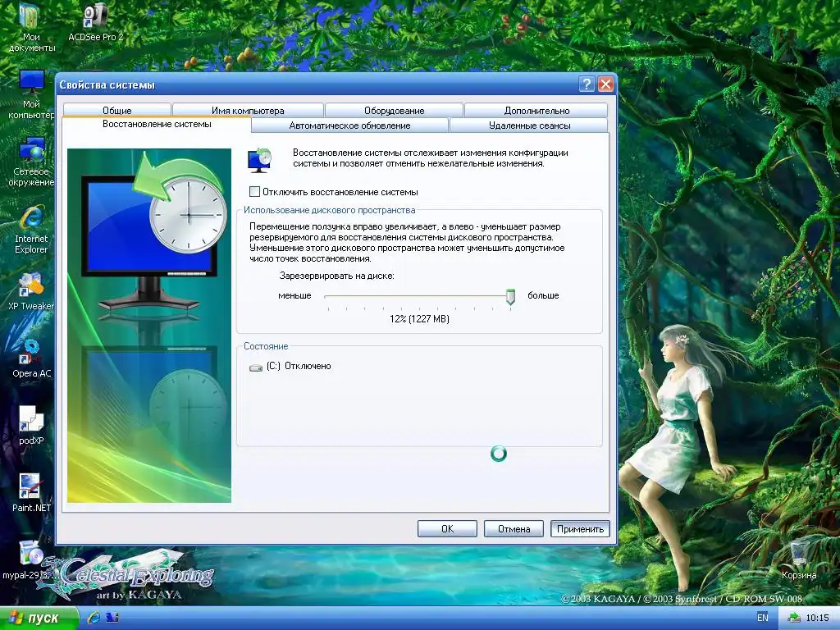Select the C: drive icon in Состояние

pos(256,367)
